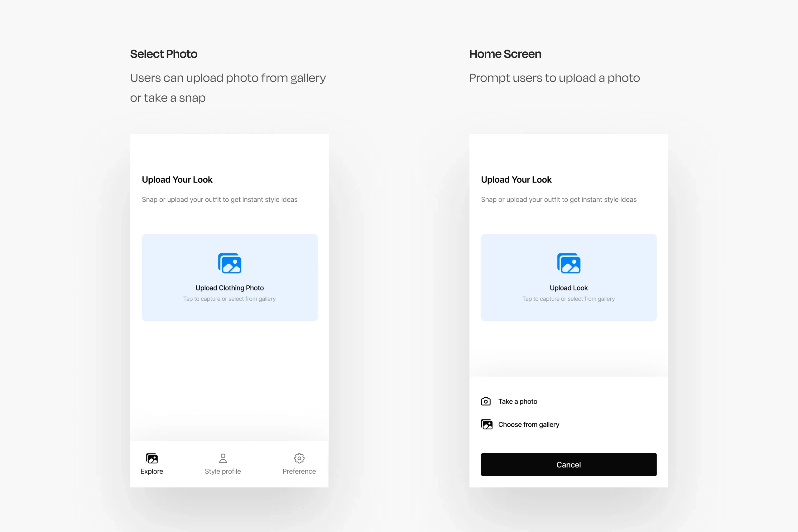Switch to the Style profile tab label
798x532 pixels.
(223, 471)
